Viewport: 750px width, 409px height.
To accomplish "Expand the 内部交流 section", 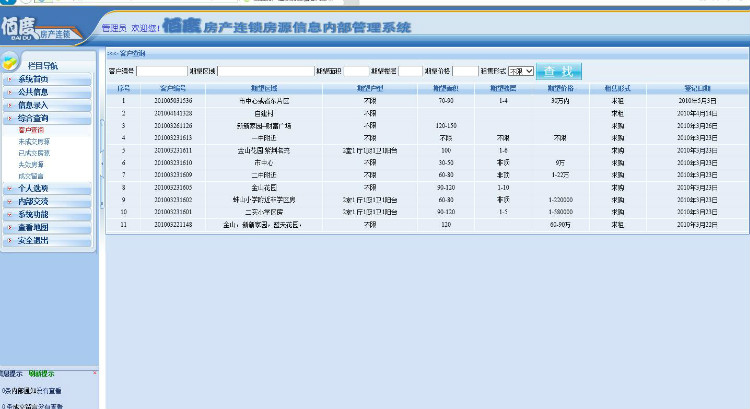I will [x=47, y=201].
